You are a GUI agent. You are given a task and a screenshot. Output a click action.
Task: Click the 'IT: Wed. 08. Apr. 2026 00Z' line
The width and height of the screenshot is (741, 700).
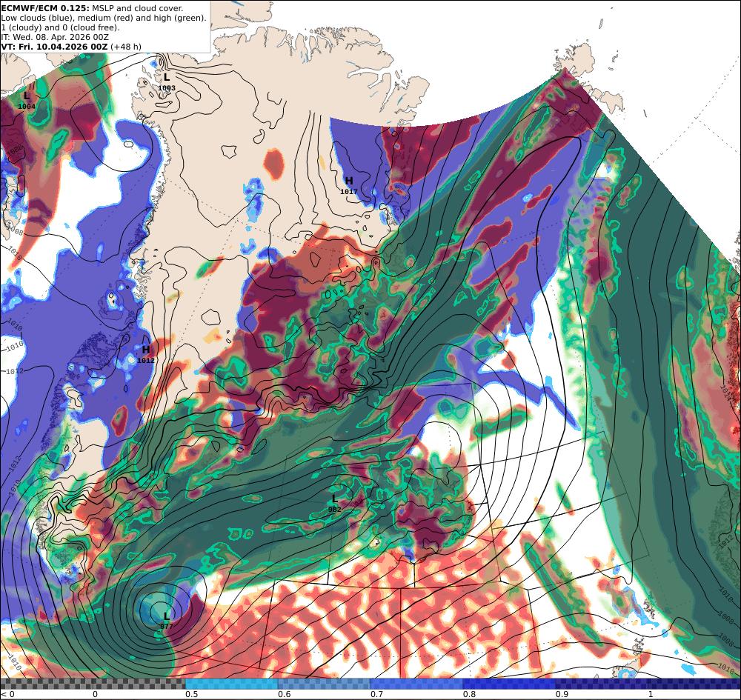click(55, 37)
